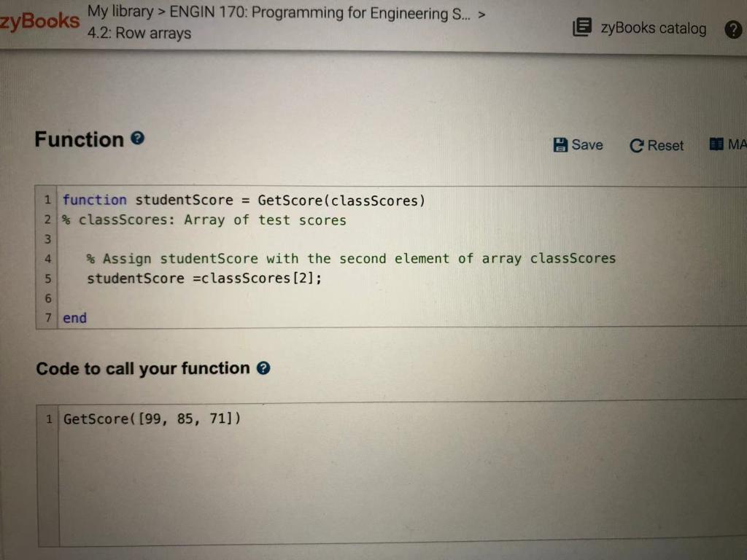Select the 4.2: Row arrays breadcrumb title
The image size is (747, 560).
(x=138, y=34)
